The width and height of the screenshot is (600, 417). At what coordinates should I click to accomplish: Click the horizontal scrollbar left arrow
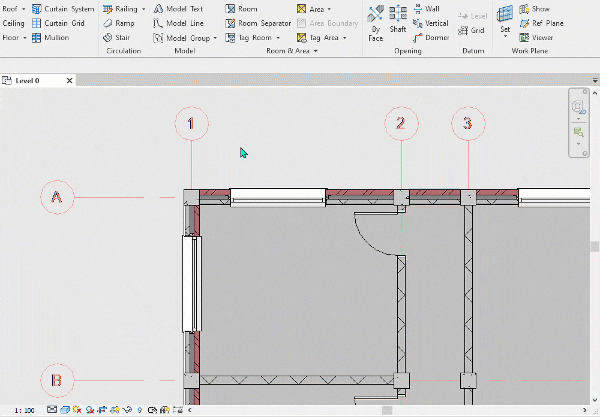click(190, 410)
